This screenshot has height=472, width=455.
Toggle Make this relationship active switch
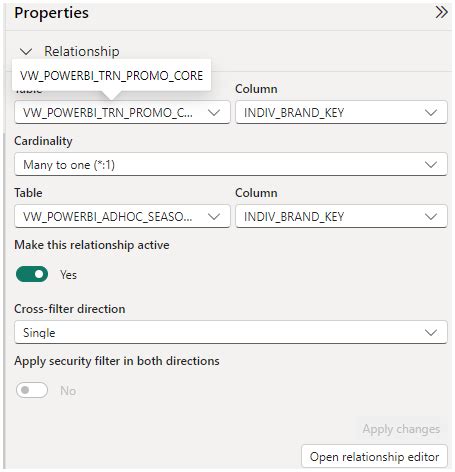coord(32,274)
